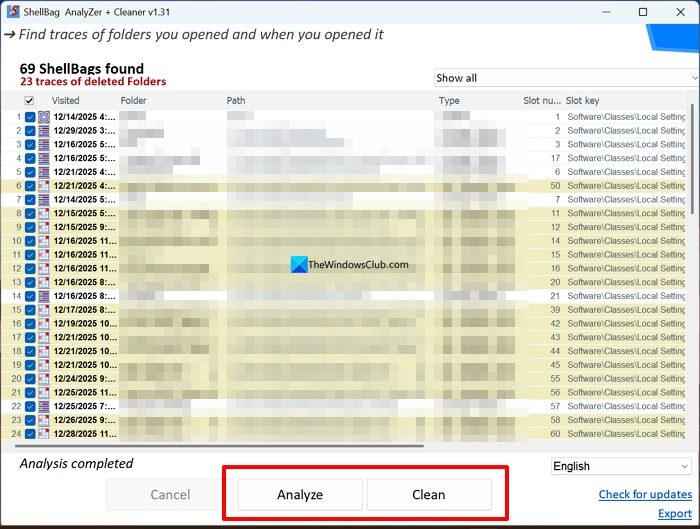Click the disabled Cancel button
Viewport: 700px width, 529px height.
point(170,495)
